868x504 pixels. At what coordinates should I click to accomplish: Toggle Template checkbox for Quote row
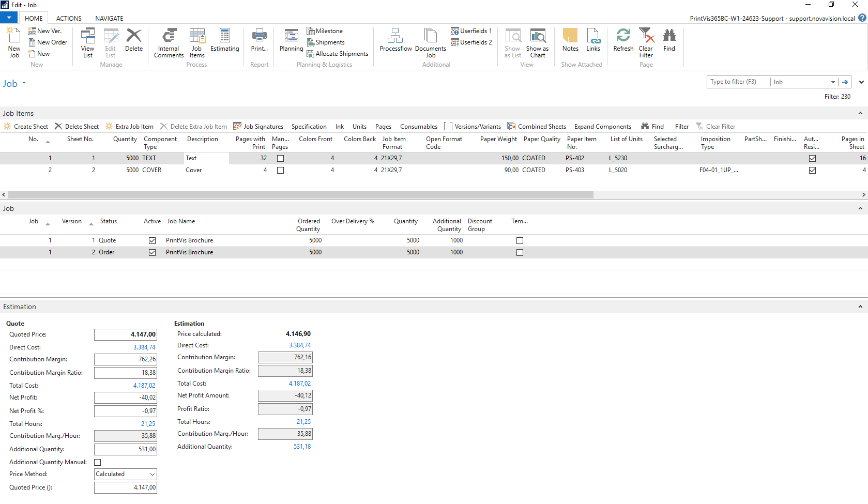[x=520, y=240]
